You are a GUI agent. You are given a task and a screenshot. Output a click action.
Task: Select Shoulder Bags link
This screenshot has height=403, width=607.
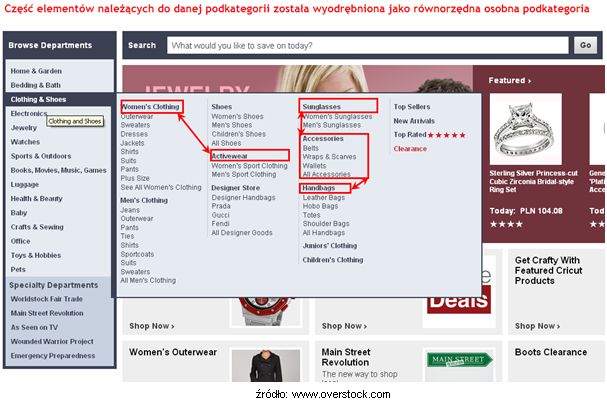326,224
